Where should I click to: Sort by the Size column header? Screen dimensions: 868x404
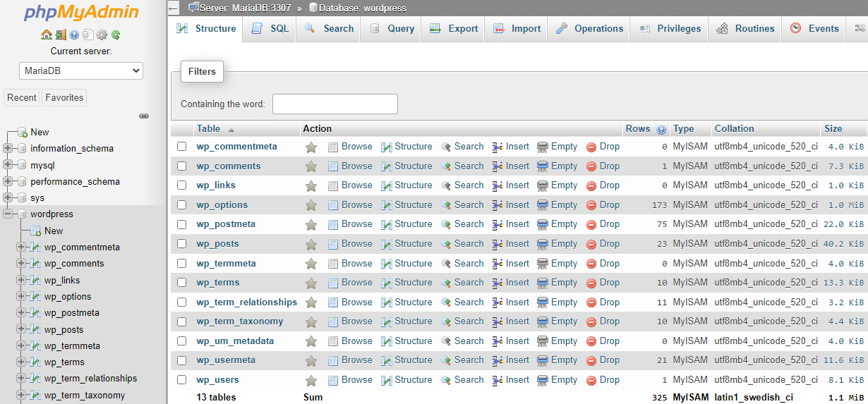[x=833, y=129]
